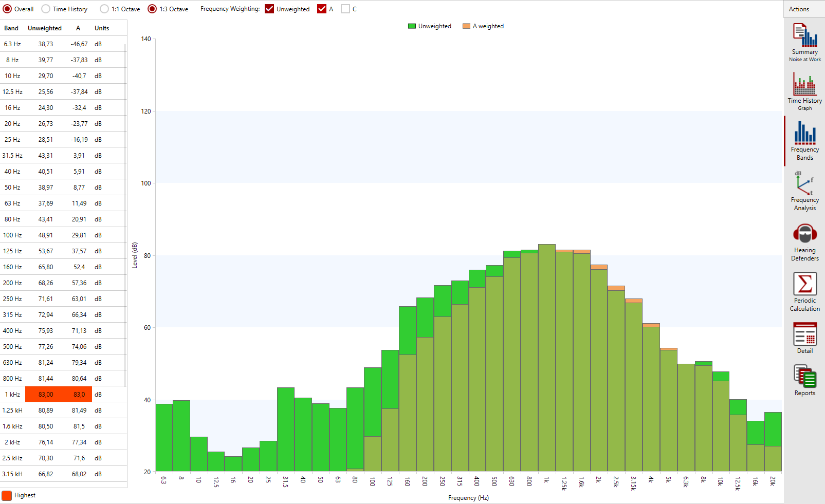The height and width of the screenshot is (504, 825).
Task: Switch to the 1:1 Octave option
Action: pyautogui.click(x=104, y=9)
